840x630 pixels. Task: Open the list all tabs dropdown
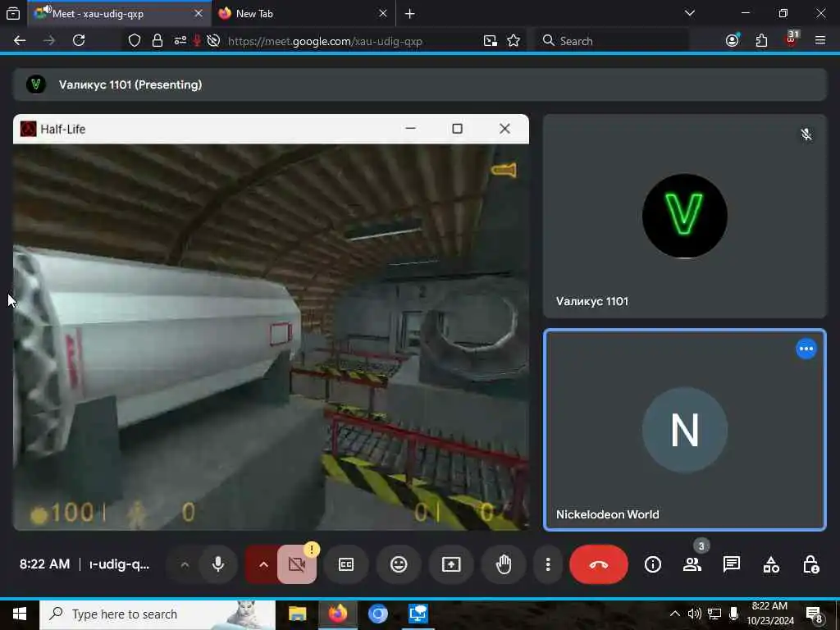pos(689,13)
